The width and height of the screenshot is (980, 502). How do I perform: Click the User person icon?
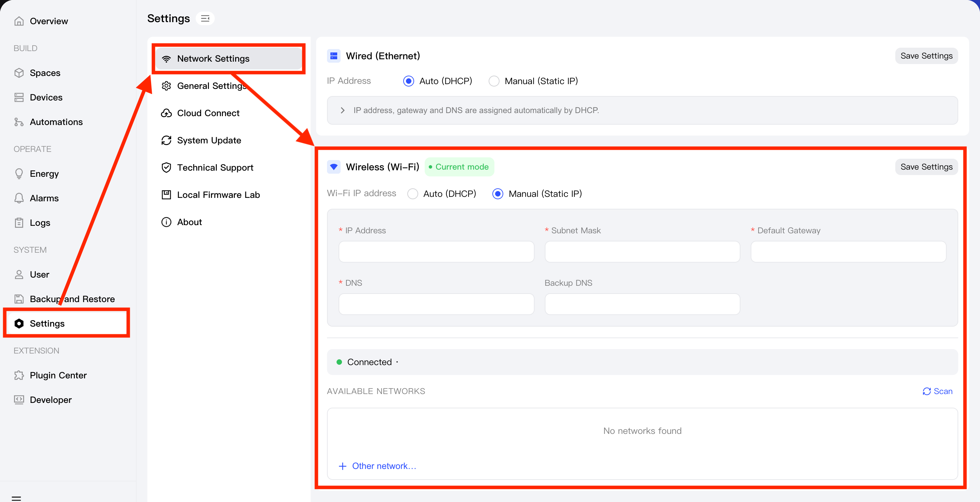click(x=19, y=274)
